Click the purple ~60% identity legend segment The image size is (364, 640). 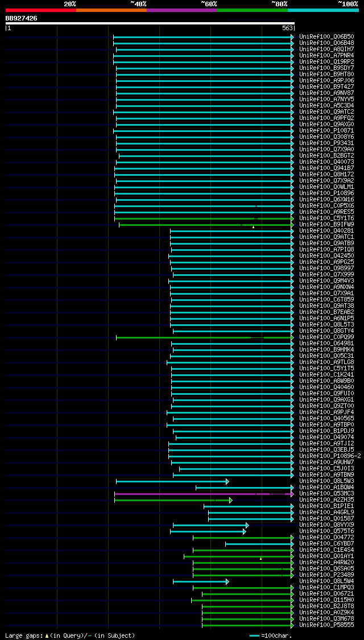point(182,10)
